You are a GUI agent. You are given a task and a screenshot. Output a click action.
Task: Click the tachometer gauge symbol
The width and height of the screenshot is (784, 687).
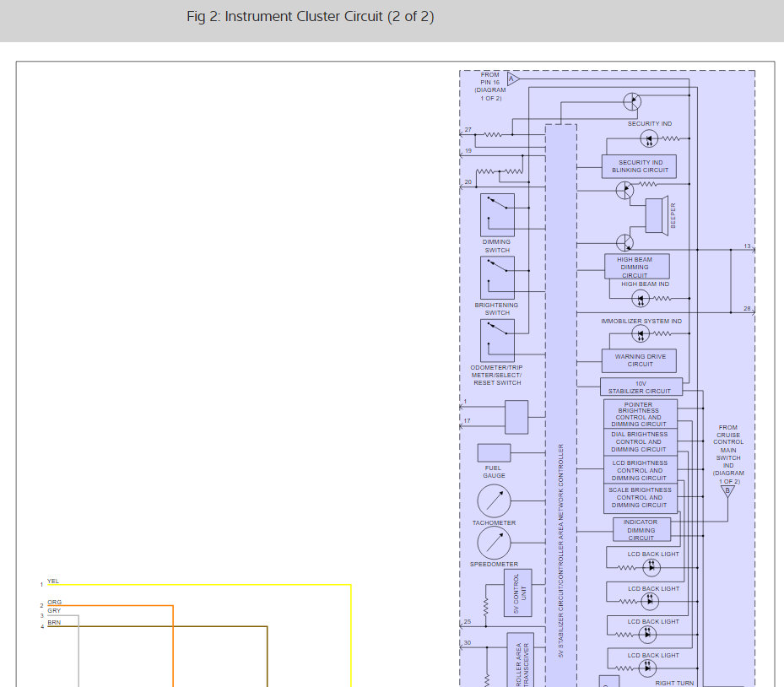pyautogui.click(x=494, y=500)
